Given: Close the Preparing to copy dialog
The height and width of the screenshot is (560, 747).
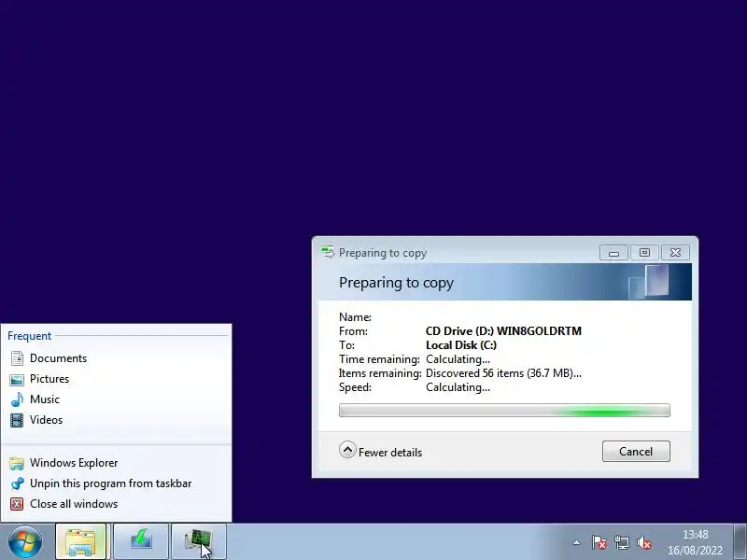Looking at the screenshot, I should pyautogui.click(x=675, y=253).
